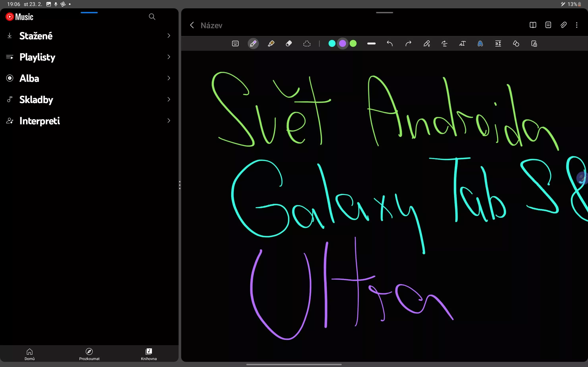Redo the last stroke
The width and height of the screenshot is (588, 367).
[x=408, y=44]
